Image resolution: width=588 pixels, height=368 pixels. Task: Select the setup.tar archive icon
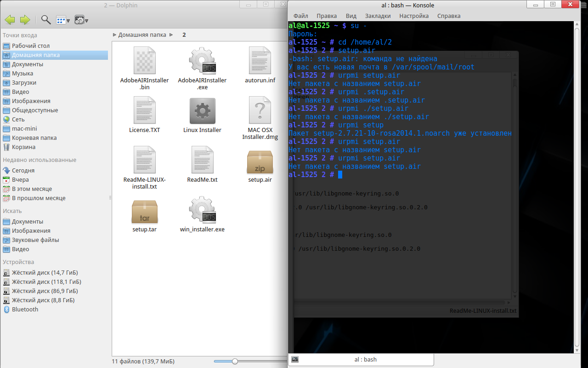coord(145,212)
